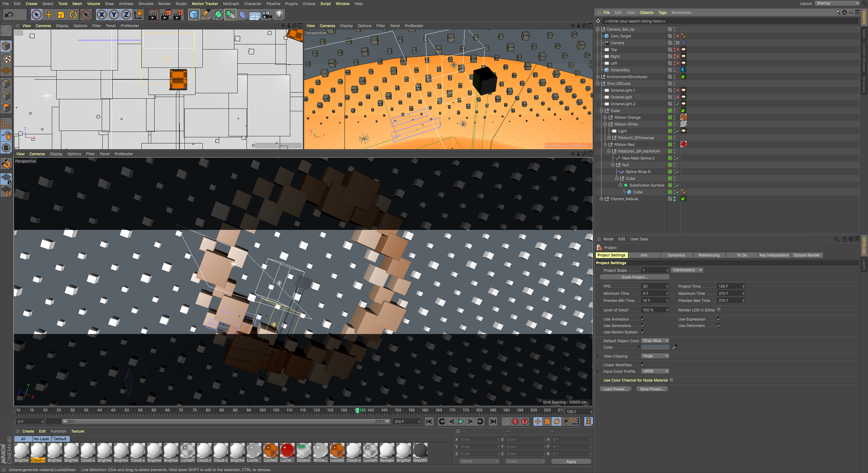Click the red Record Active Objects button

pos(515,421)
